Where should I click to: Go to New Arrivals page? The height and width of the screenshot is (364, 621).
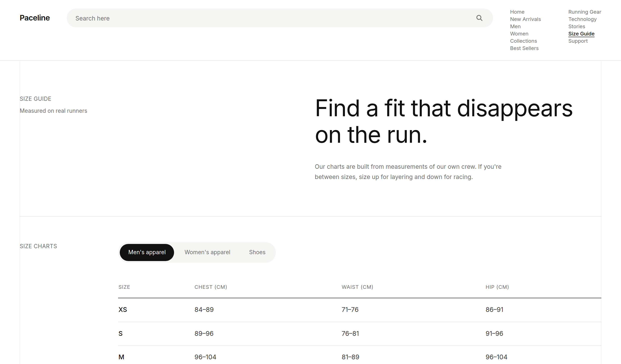point(525,19)
